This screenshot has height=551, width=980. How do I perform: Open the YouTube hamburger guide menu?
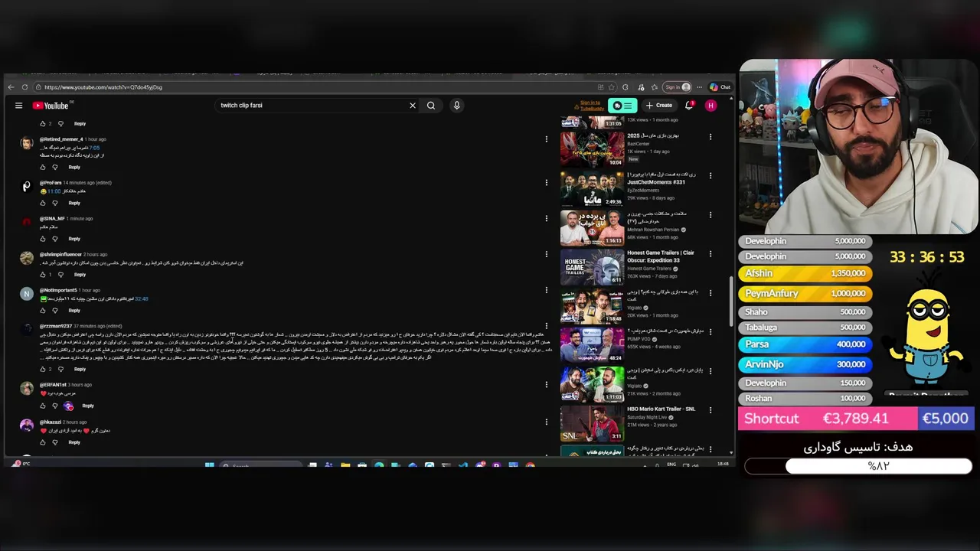(18, 106)
